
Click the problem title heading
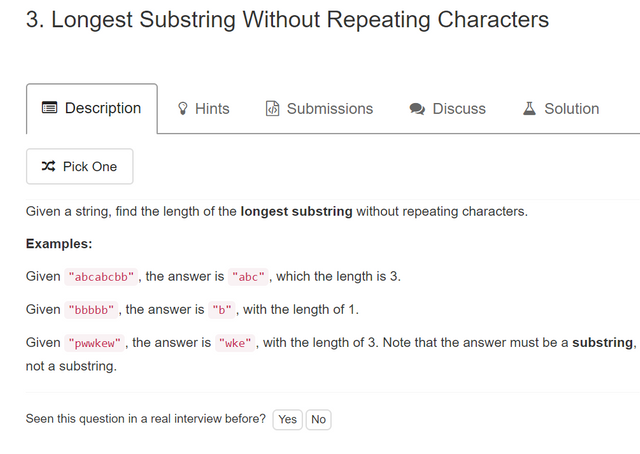click(x=287, y=19)
